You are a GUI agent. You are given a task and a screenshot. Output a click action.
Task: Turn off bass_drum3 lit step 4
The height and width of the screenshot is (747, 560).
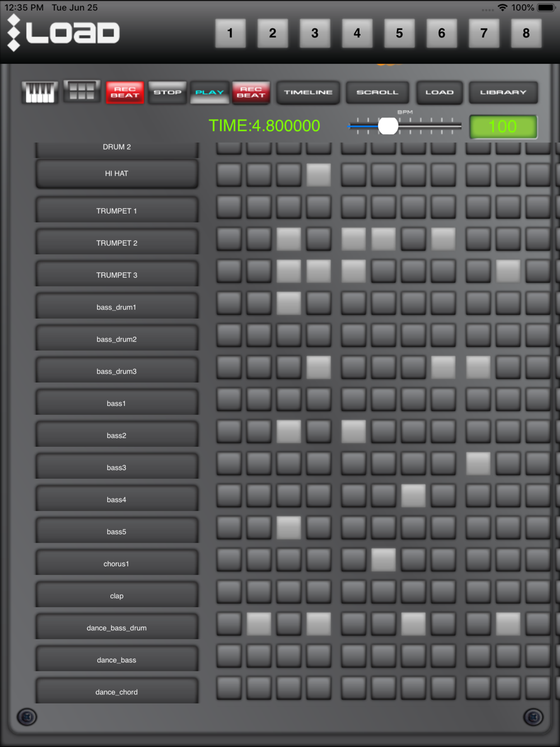coord(319,367)
